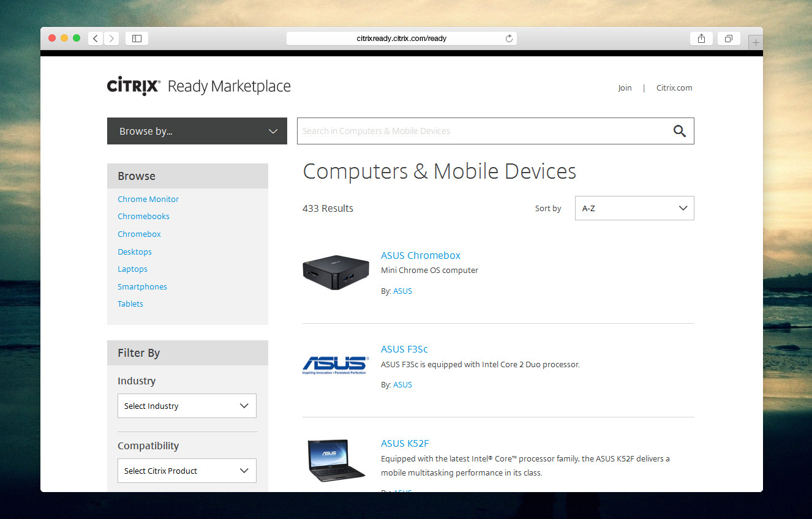
Task: Browse the Chromebooks category
Action: 143,217
